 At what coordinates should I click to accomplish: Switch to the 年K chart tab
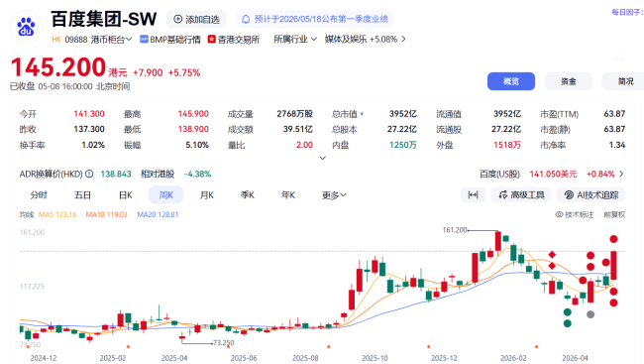(288, 195)
